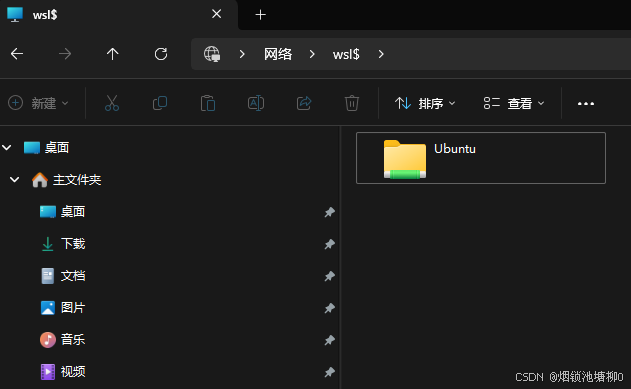This screenshot has width=631, height=389.
Task: Click the Cut scissors icon
Action: tap(112, 103)
